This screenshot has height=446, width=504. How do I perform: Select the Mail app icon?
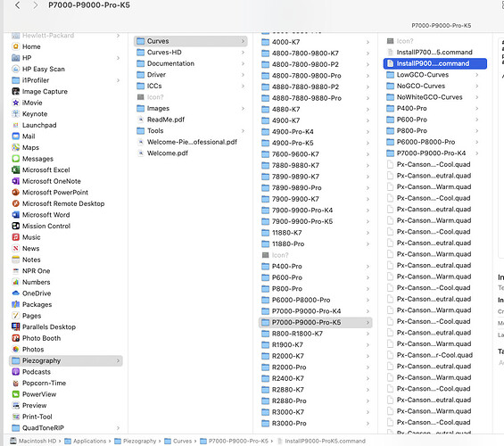point(15,136)
